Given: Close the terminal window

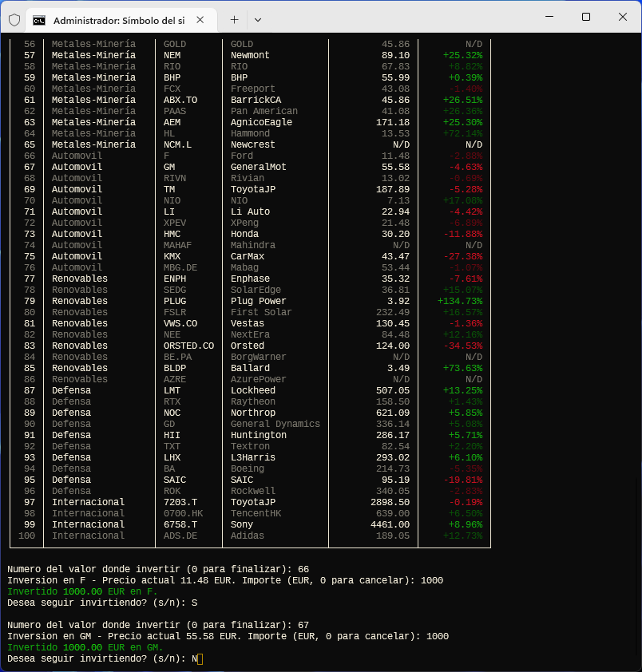Looking at the screenshot, I should (622, 17).
